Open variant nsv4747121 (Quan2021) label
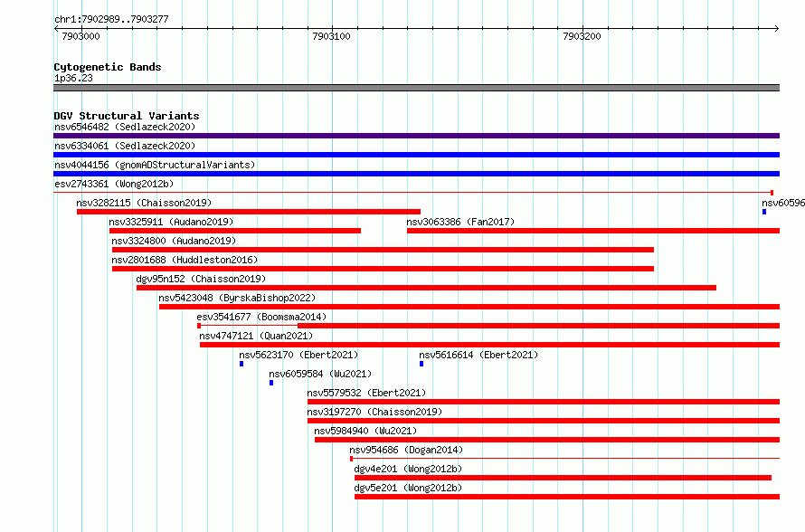This screenshot has width=805, height=532. (256, 336)
